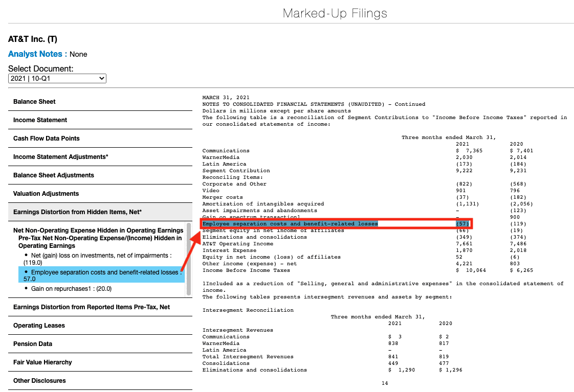Open the Other Disclosures section
The height and width of the screenshot is (392, 574).
pos(100,381)
